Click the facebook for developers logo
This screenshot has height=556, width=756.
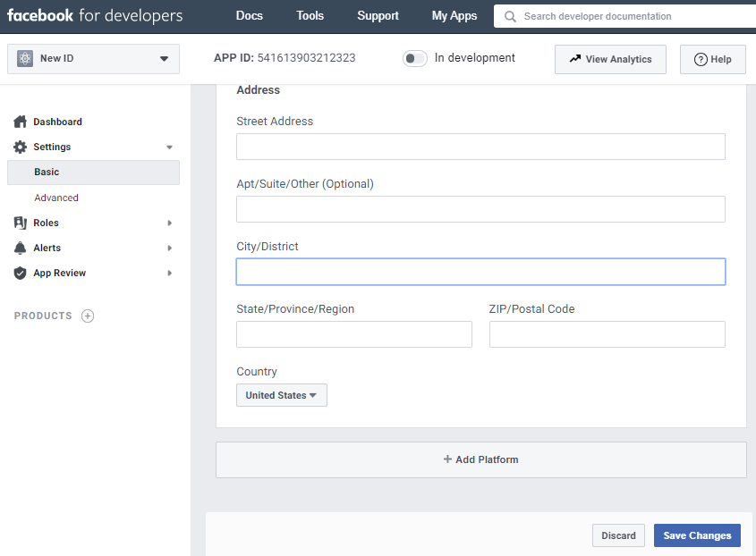click(x=95, y=15)
